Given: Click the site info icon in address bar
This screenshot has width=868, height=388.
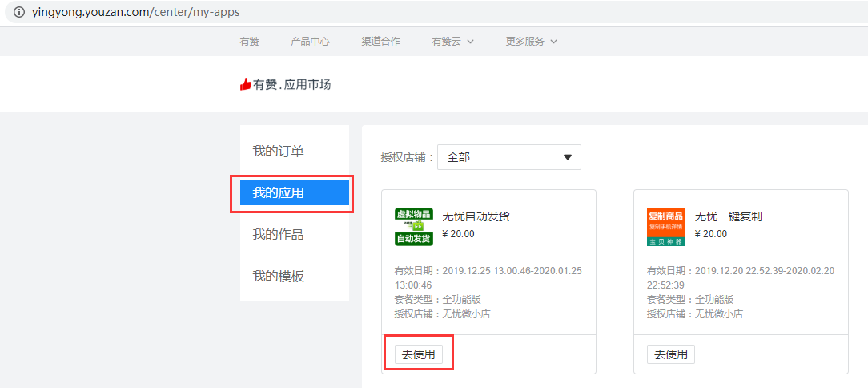Looking at the screenshot, I should pos(19,12).
